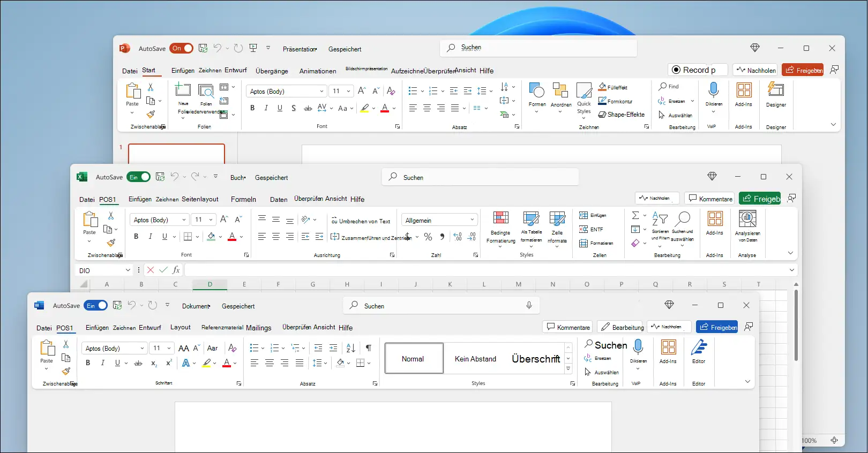
Task: Turn off AutoSave in the Excel window
Action: click(138, 177)
